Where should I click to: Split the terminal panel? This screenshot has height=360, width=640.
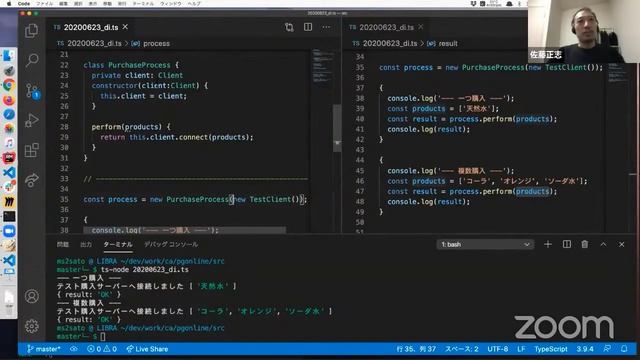point(567,244)
